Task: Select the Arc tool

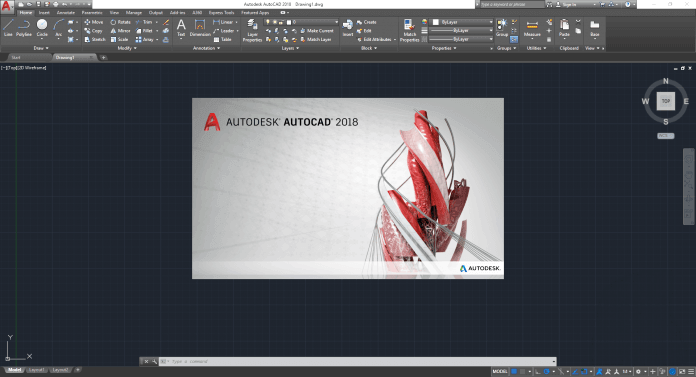Action: tap(59, 28)
